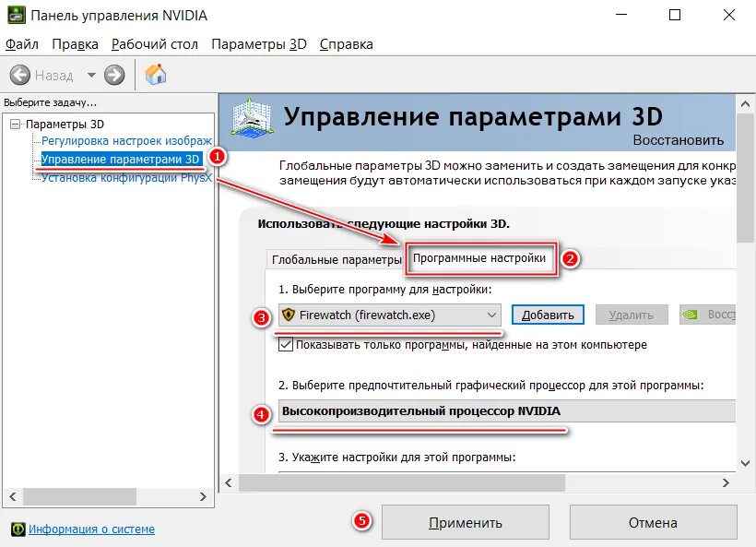Click the NVIDIA Control Panel title bar icon
The image size is (756, 547).
(16, 15)
